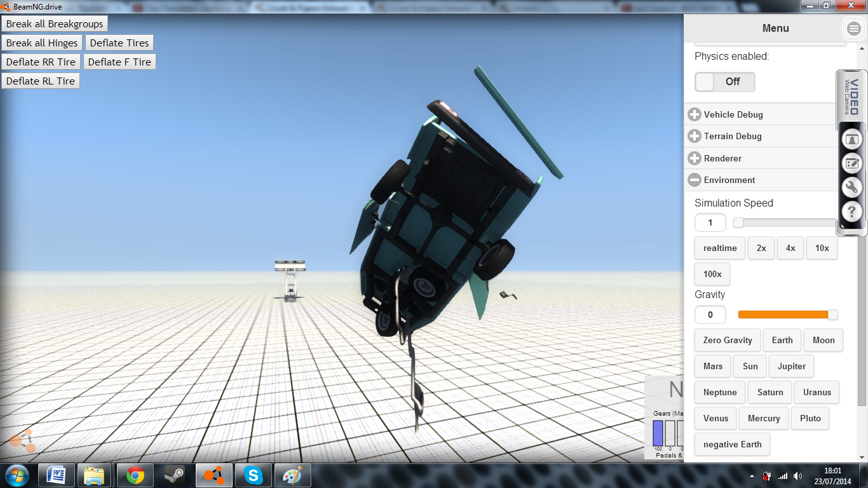Select Neptune gravity preset
868x488 pixels.
click(x=720, y=392)
